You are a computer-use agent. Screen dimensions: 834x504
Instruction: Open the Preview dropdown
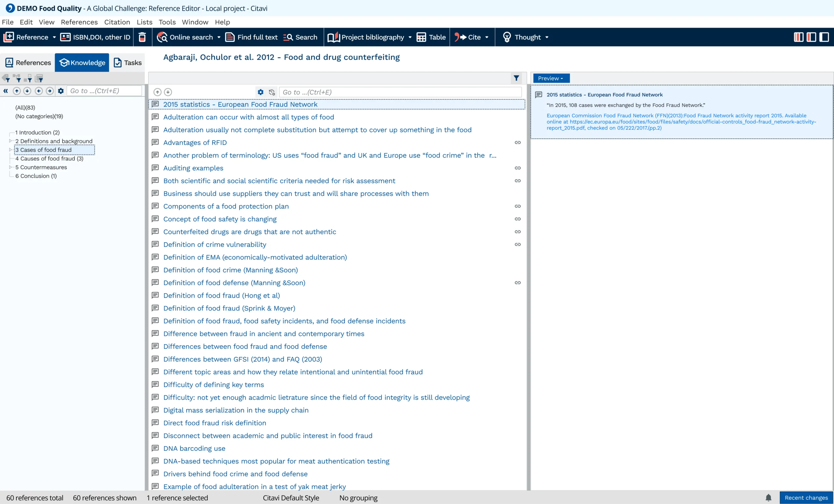pyautogui.click(x=551, y=78)
